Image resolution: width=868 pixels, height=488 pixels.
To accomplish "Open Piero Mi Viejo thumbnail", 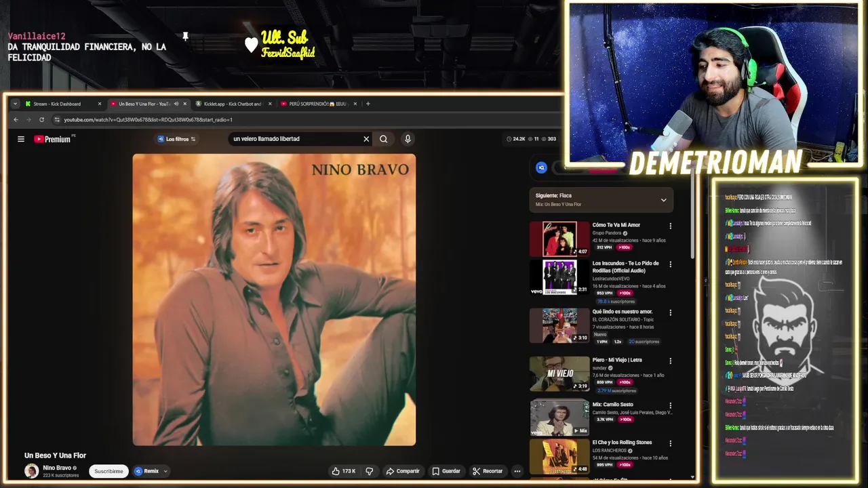I will pos(559,373).
